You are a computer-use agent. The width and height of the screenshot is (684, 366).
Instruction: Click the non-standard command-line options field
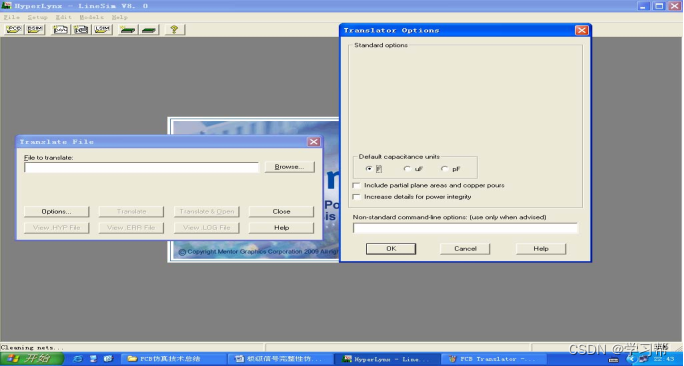(465, 228)
